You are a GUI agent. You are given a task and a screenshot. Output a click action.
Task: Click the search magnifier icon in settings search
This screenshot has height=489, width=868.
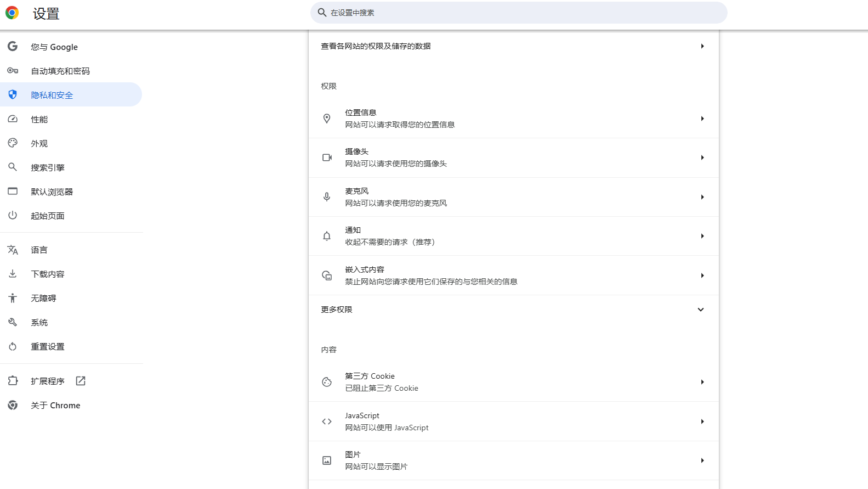tap(322, 13)
